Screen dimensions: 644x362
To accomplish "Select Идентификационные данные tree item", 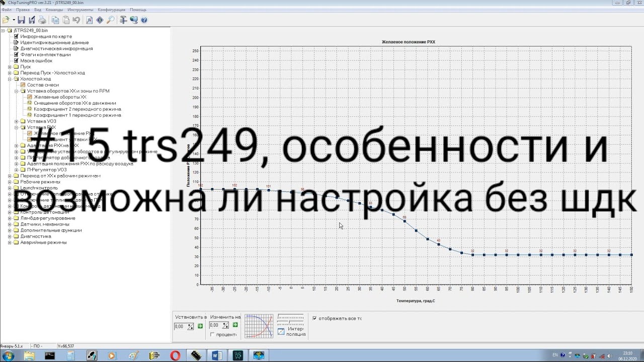I will 54,43.
